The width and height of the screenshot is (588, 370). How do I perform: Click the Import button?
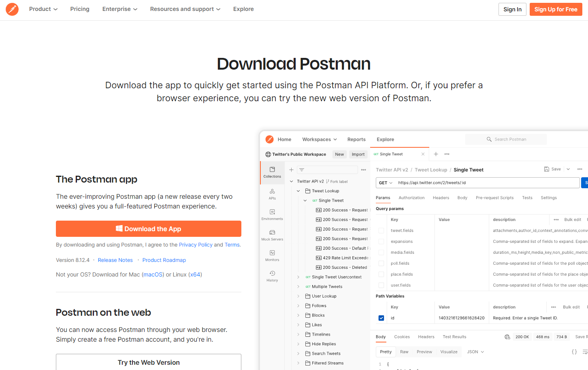click(358, 154)
